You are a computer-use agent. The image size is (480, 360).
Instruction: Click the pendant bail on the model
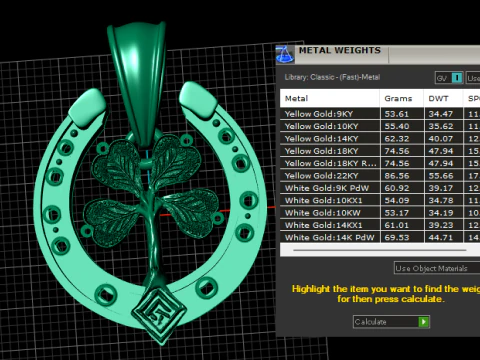(137, 83)
